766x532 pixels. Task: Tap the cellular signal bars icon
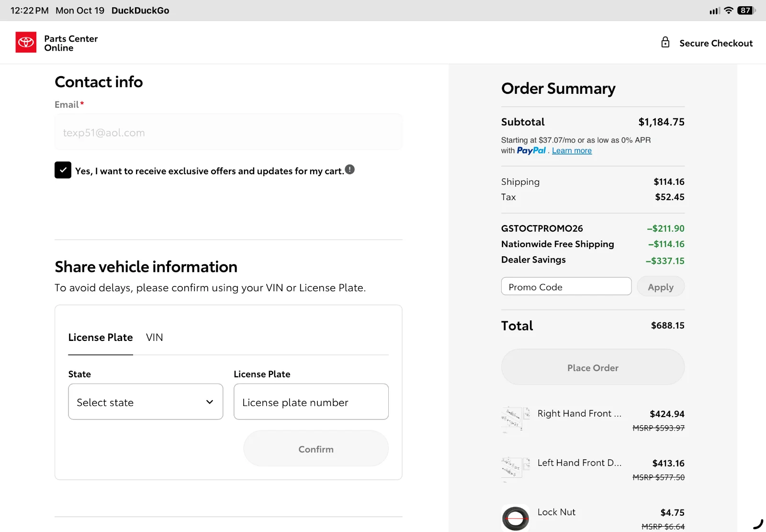pyautogui.click(x=714, y=11)
